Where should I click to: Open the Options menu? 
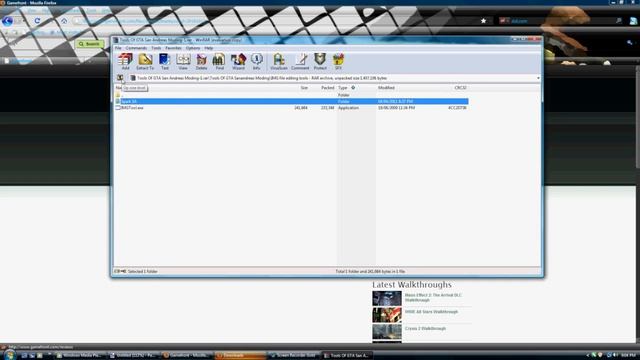(193, 48)
